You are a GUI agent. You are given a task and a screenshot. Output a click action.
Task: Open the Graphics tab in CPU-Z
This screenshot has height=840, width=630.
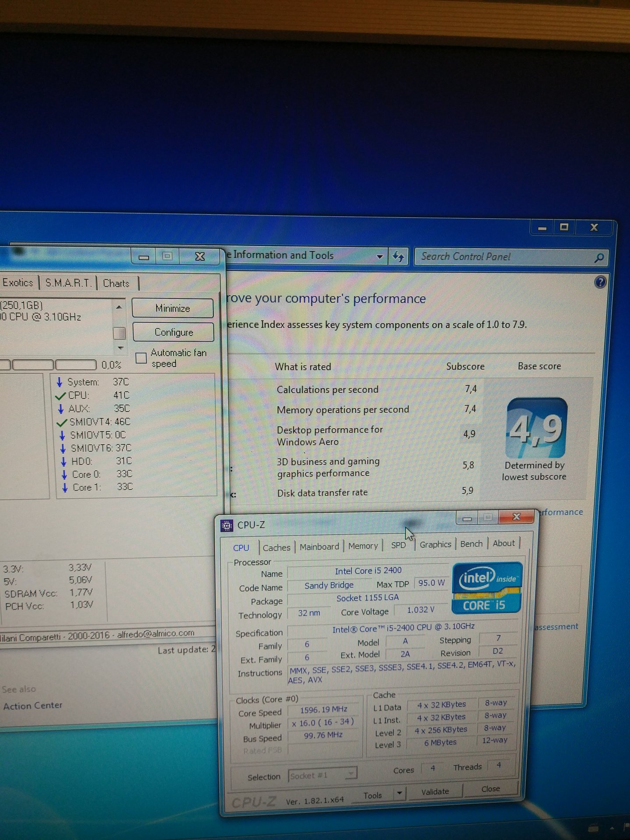click(x=435, y=544)
